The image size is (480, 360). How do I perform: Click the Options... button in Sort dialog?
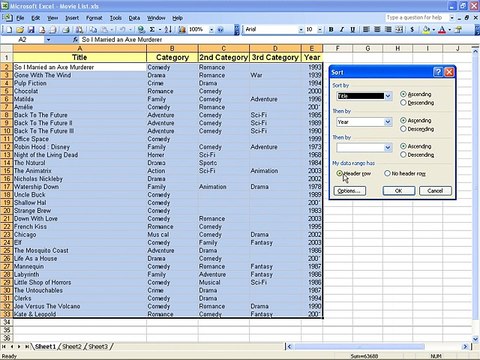[349, 191]
